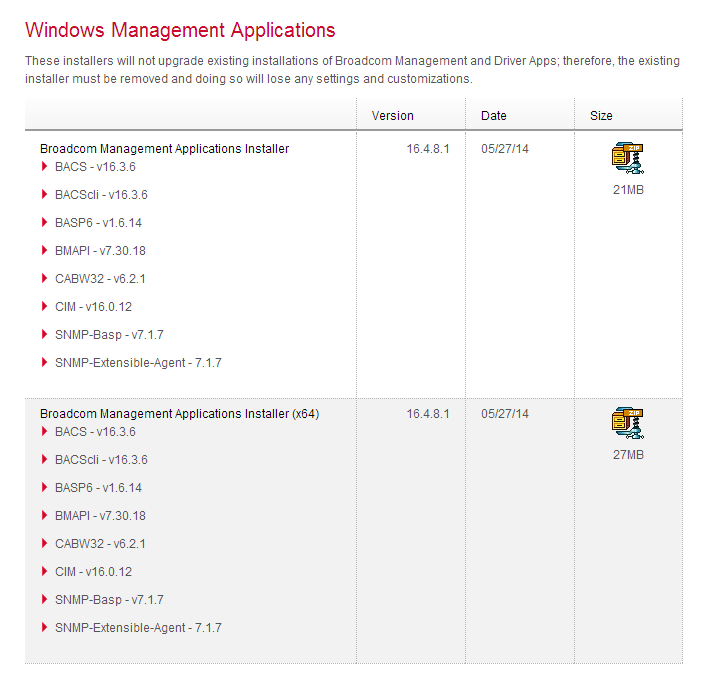Click BMAPI - v7.30.18 under x64 installer

[100, 515]
